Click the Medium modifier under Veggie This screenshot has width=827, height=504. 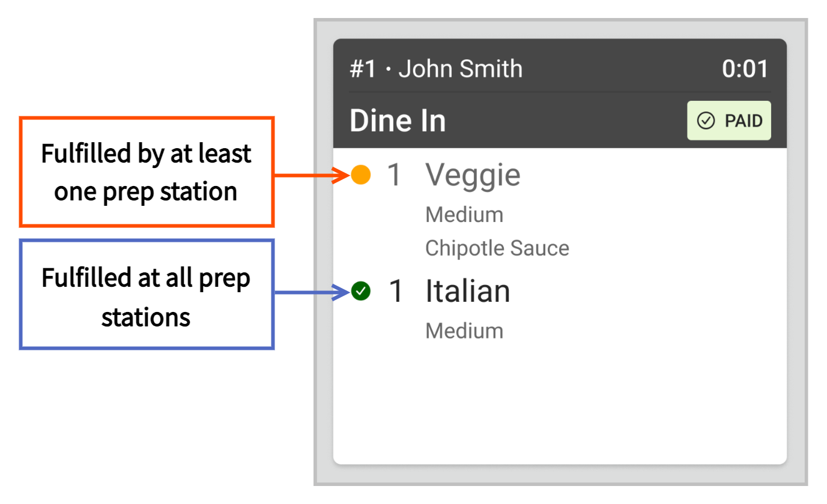(x=464, y=214)
